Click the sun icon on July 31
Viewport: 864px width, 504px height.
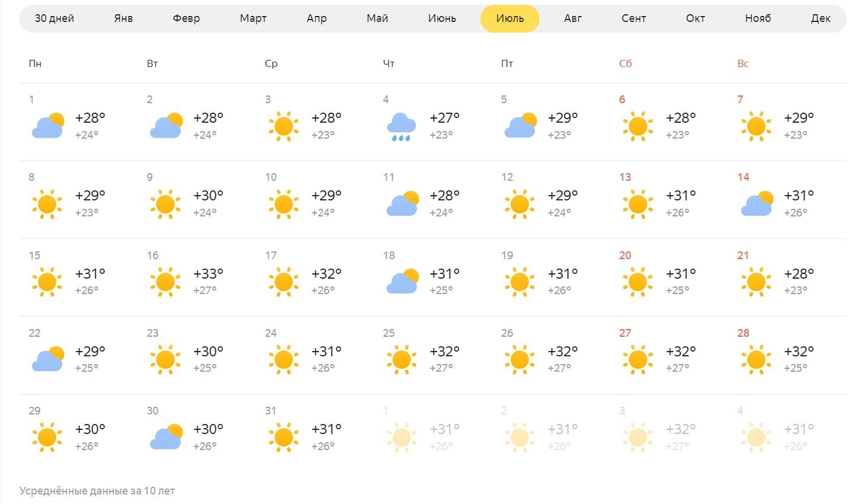(283, 437)
